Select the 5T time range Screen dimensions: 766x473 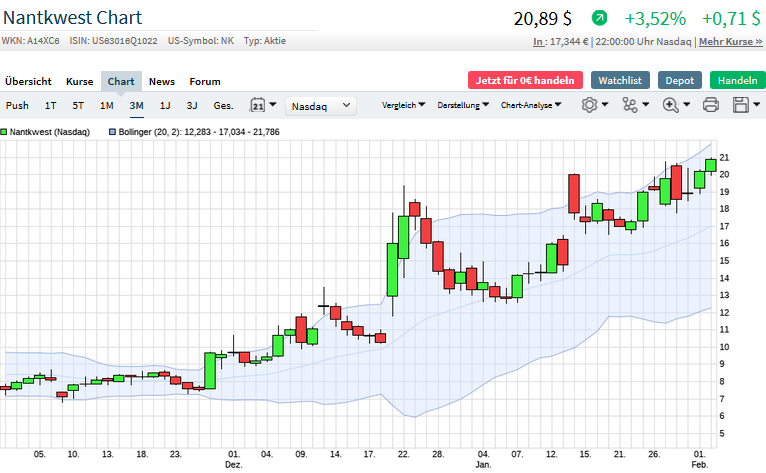78,106
